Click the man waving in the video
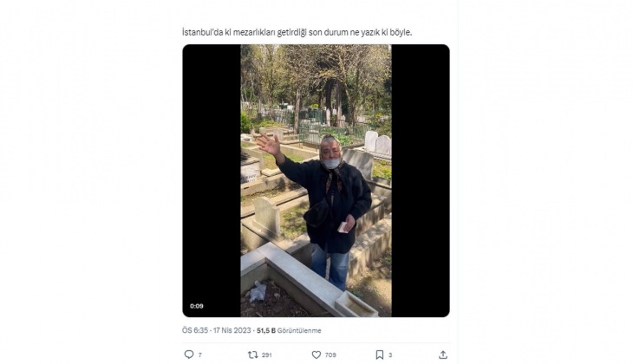Screen dimensions: 633x364 tap(330, 199)
